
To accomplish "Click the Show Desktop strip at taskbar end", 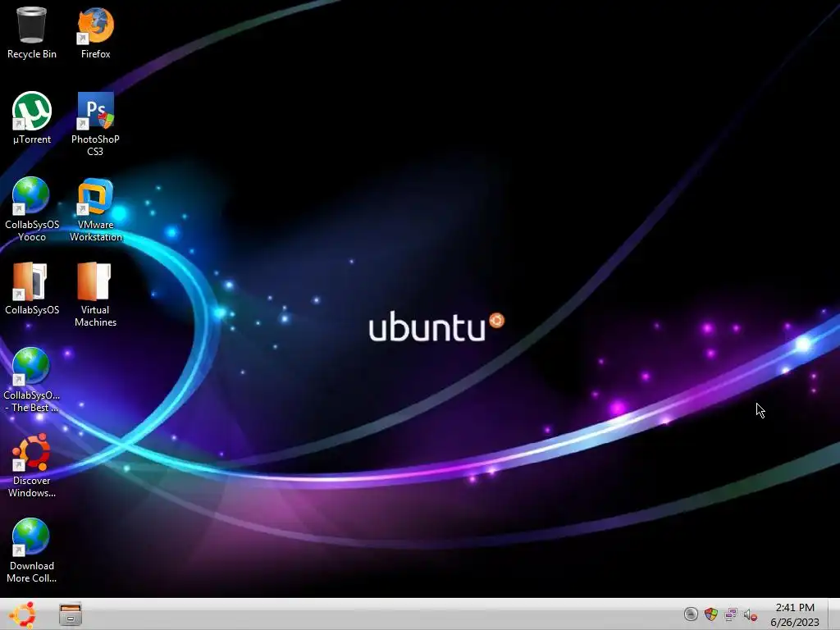I will click(834, 614).
